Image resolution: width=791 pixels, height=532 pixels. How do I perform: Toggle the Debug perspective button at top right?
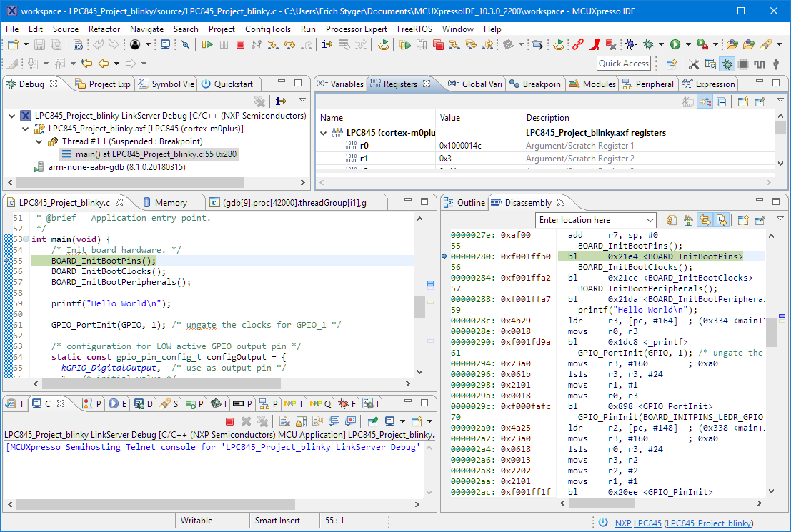pyautogui.click(x=727, y=64)
